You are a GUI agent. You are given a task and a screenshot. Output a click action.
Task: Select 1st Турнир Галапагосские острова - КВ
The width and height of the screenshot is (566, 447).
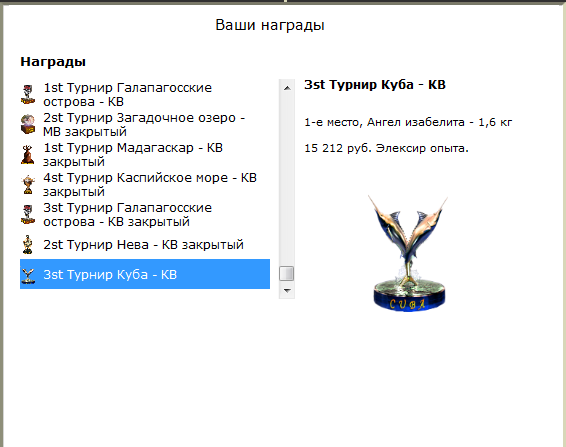point(145,95)
